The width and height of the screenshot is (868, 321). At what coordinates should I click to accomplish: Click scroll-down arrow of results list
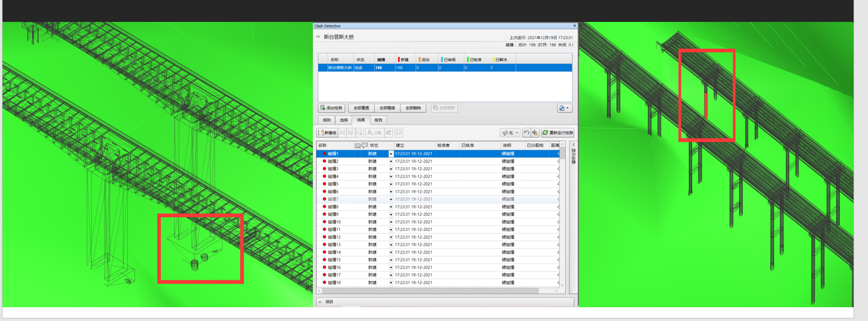(x=562, y=285)
